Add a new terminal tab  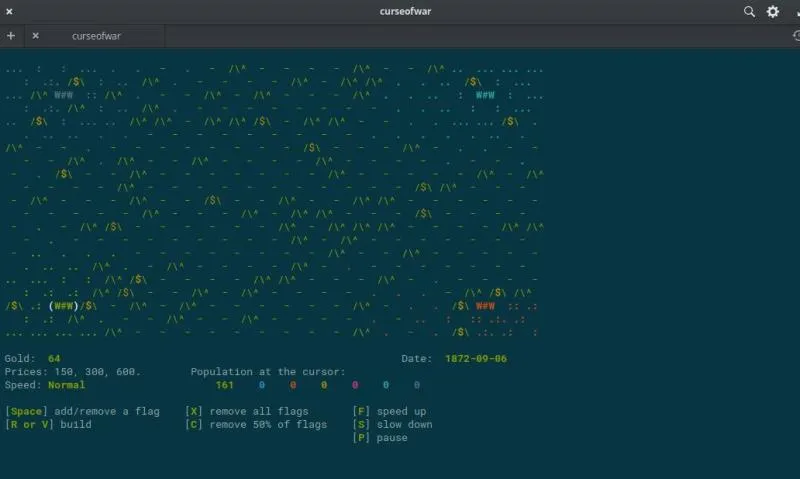tap(11, 36)
